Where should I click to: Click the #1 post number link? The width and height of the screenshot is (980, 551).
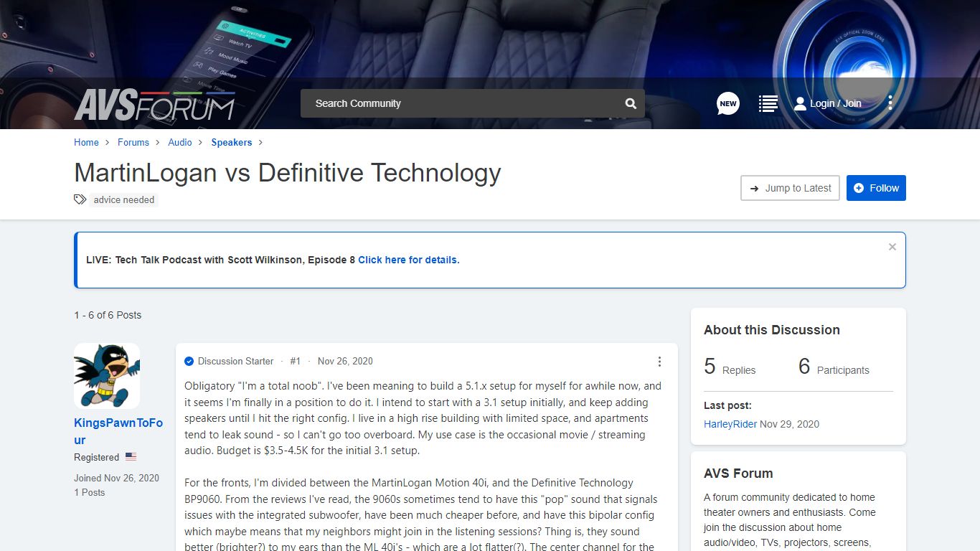(x=296, y=361)
